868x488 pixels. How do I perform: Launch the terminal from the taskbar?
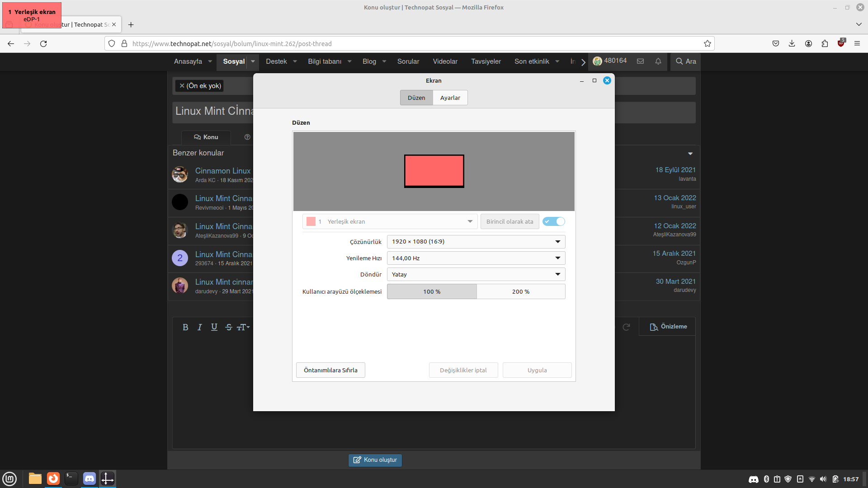[x=71, y=479]
